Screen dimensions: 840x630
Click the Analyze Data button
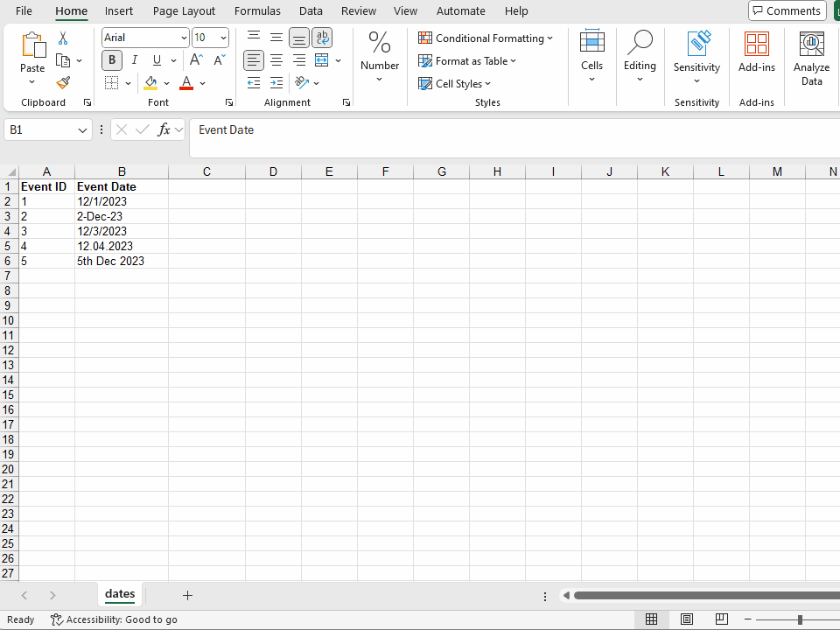812,59
